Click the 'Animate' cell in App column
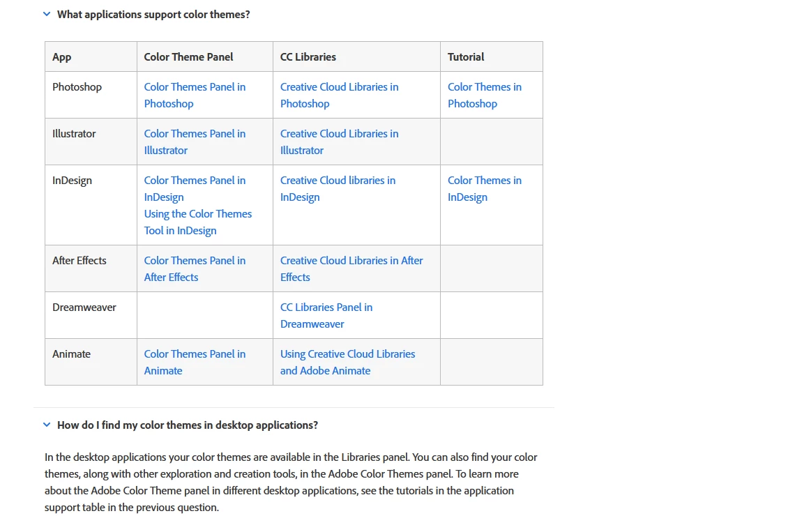 point(91,362)
